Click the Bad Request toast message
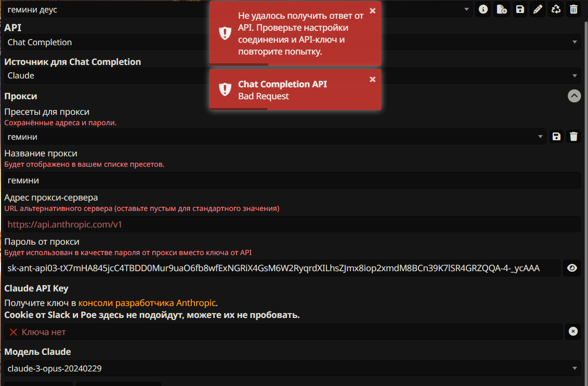 [x=295, y=90]
